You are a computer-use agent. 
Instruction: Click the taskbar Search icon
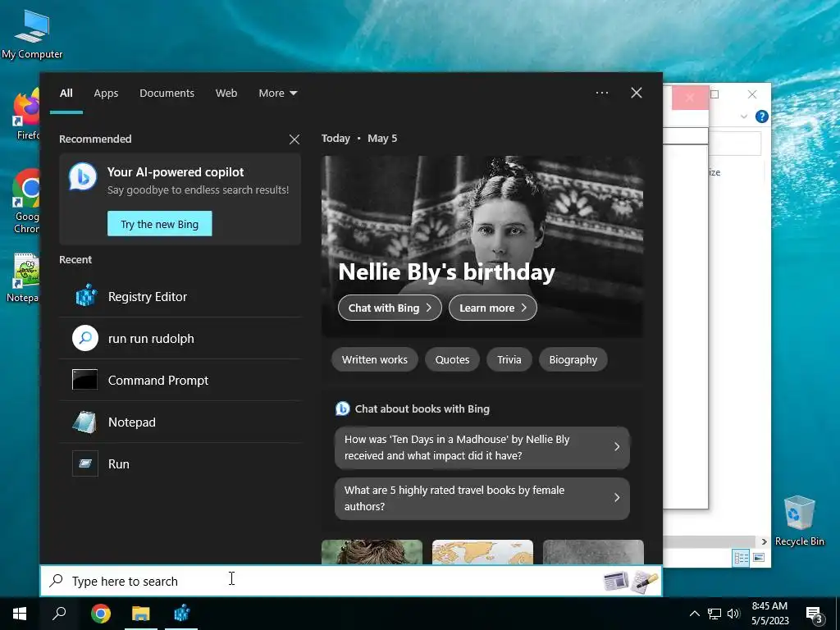pos(59,614)
